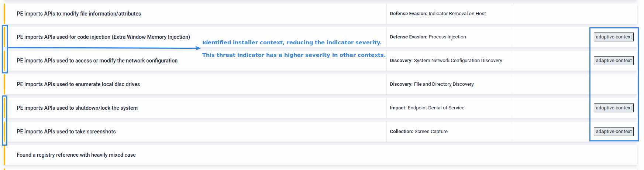Click the Defense Evasion: Indicator Removal on Host cell
644x170 pixels.
(x=438, y=14)
